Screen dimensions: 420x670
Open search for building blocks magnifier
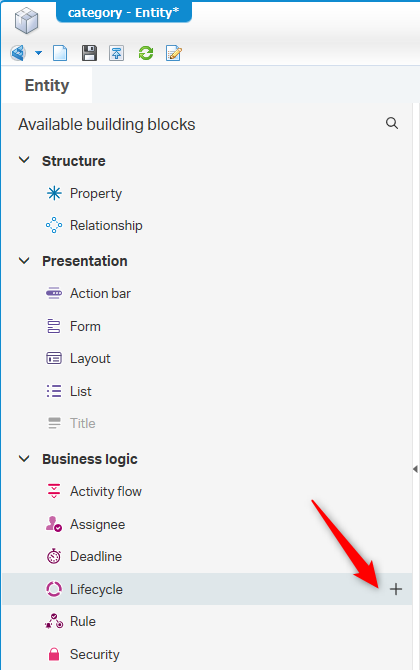click(x=392, y=123)
